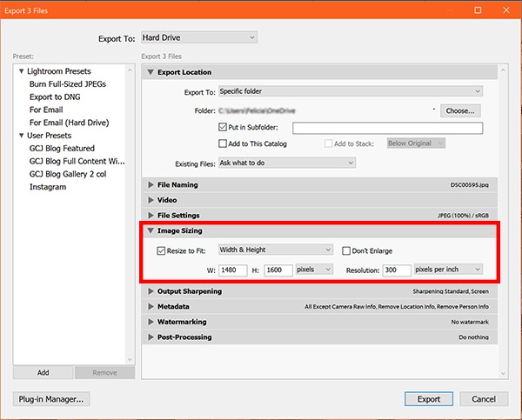Expand the File Naming section
Image resolution: width=522 pixels, height=420 pixels.
tap(151, 184)
